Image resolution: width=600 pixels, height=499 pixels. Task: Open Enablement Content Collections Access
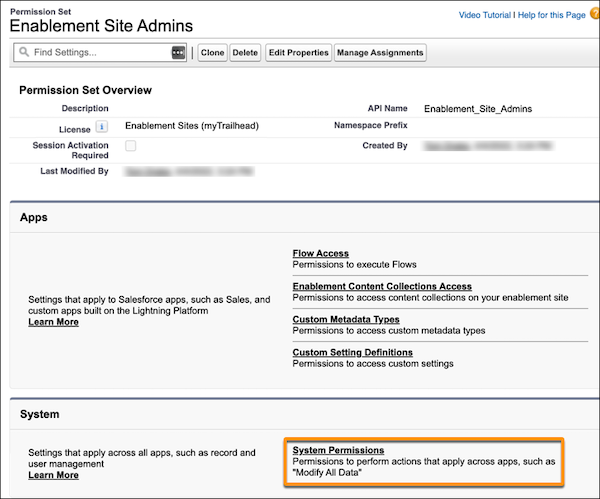coord(382,286)
